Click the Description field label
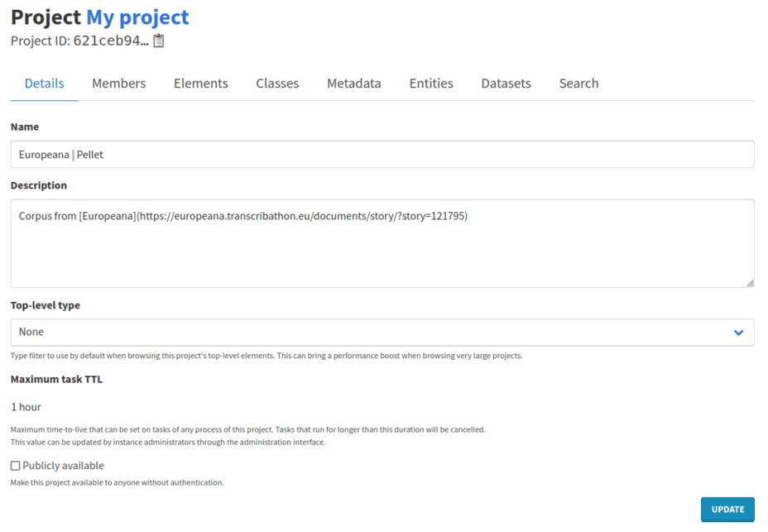 click(39, 185)
